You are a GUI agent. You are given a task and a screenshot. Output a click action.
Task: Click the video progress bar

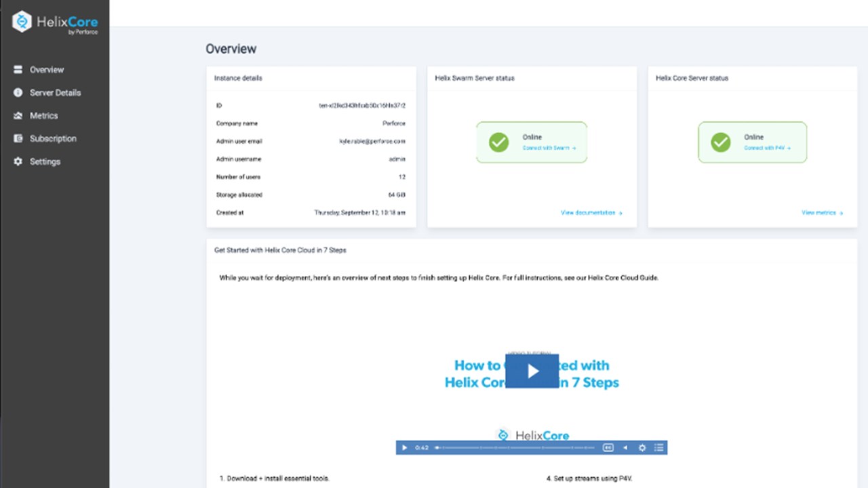coord(515,448)
